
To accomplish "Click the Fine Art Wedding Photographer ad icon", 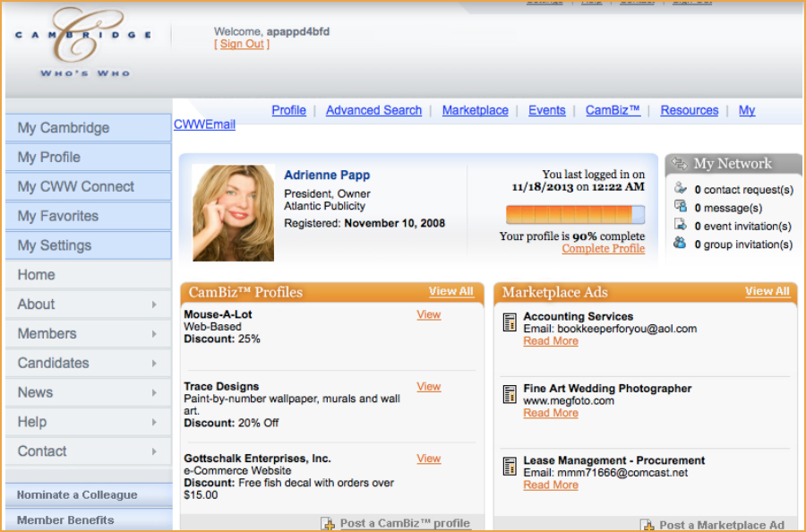I will pyautogui.click(x=510, y=394).
